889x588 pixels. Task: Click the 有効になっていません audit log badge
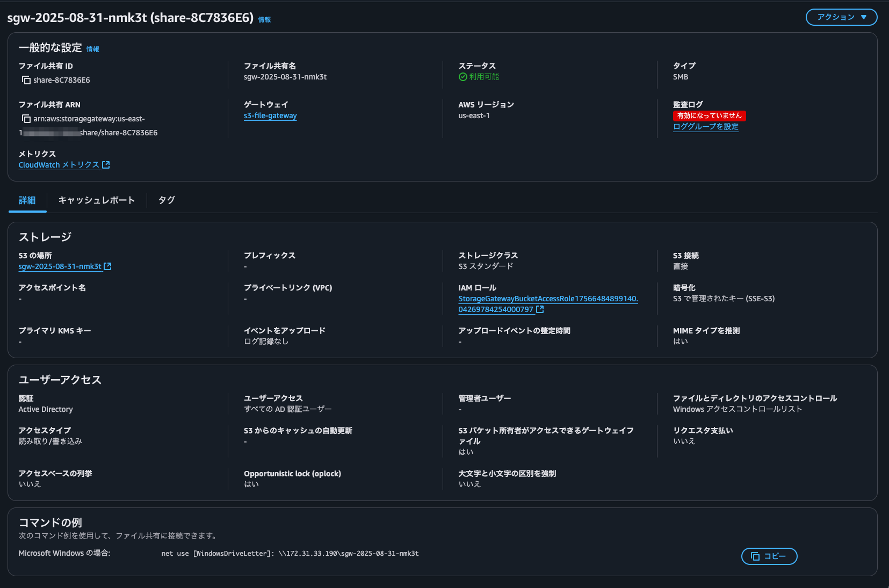709,115
